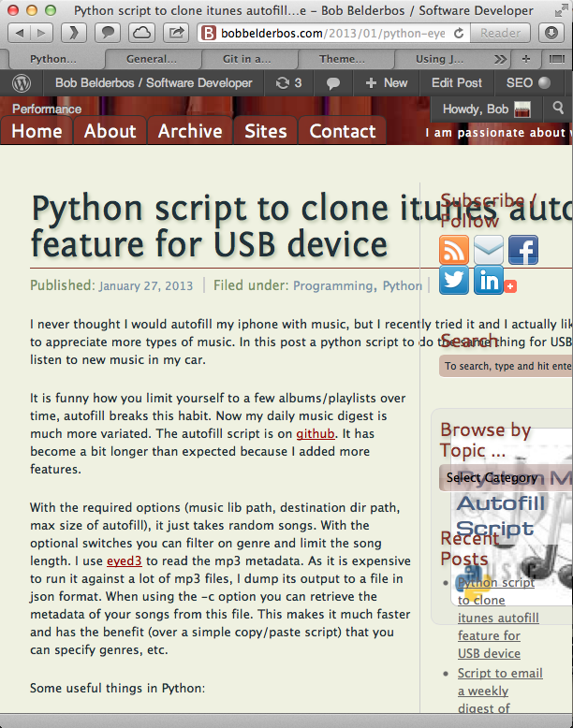Click the Share toolbar button
Viewport: 573px width, 728px height.
176,33
